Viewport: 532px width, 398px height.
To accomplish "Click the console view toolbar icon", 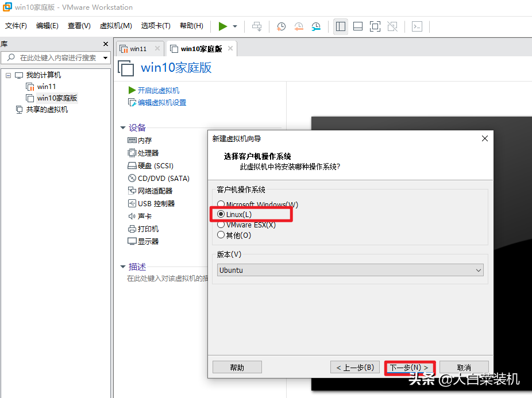I will tap(417, 26).
